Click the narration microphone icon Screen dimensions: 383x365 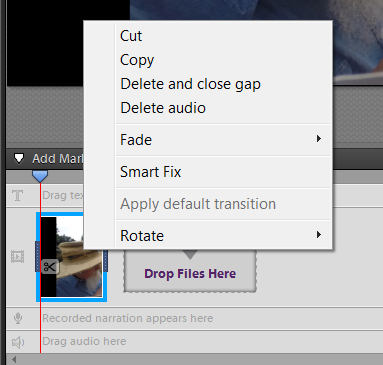[x=18, y=318]
